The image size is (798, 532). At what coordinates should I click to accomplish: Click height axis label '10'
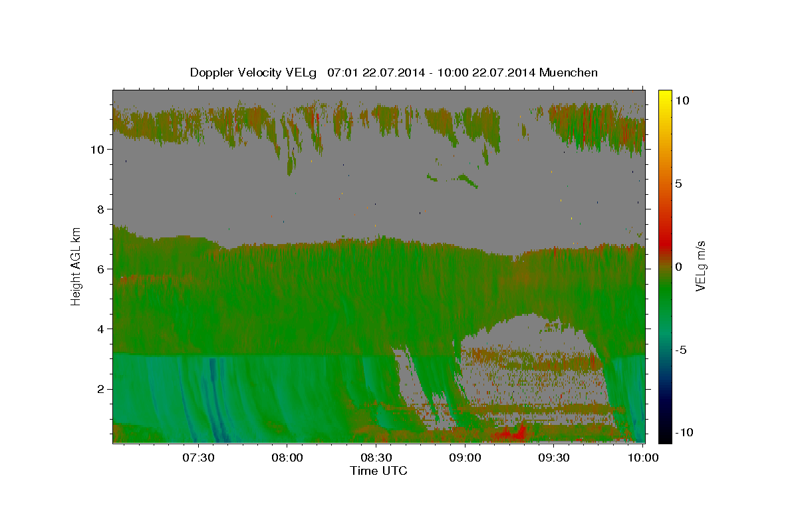click(96, 150)
